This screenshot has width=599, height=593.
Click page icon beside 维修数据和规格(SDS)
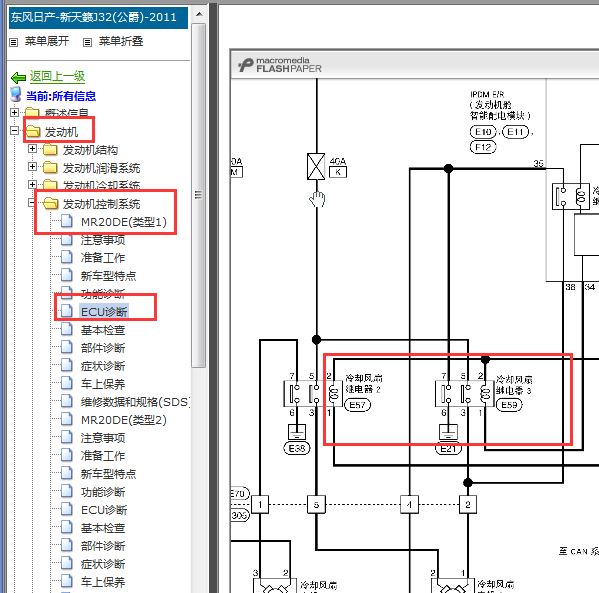pyautogui.click(x=67, y=401)
